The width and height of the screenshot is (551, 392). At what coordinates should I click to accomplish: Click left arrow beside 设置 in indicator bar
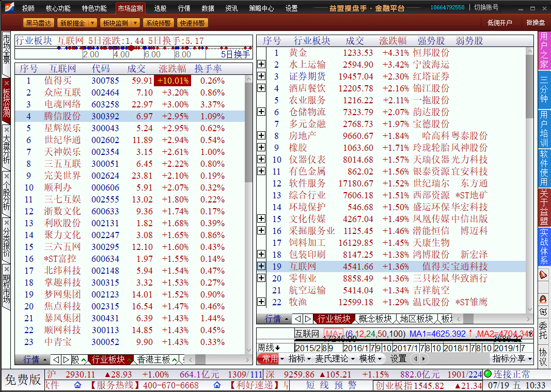pyautogui.click(x=416, y=358)
